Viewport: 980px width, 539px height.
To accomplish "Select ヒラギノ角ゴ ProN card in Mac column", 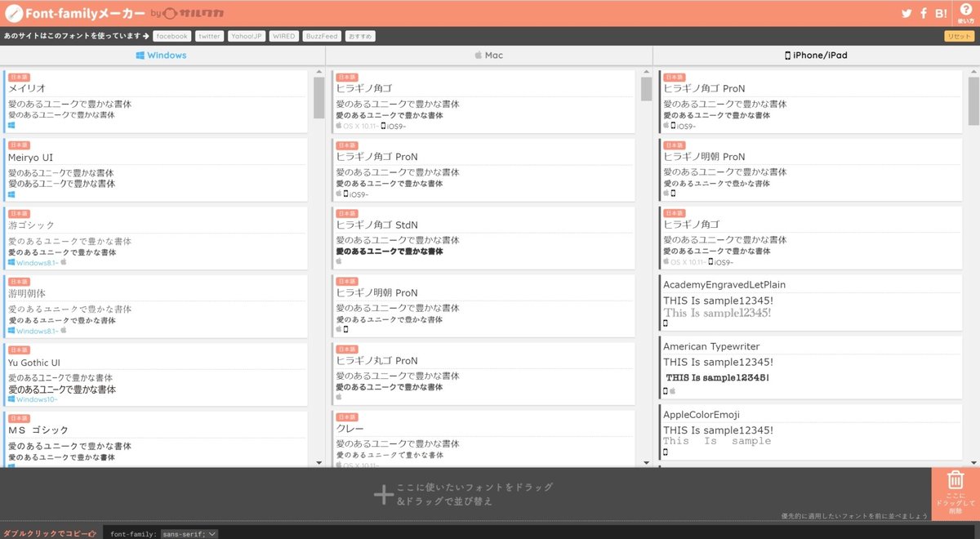I will (x=483, y=170).
